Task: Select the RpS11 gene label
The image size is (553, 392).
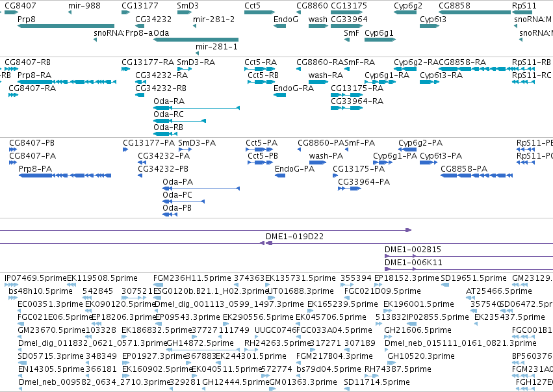Action: tap(524, 6)
